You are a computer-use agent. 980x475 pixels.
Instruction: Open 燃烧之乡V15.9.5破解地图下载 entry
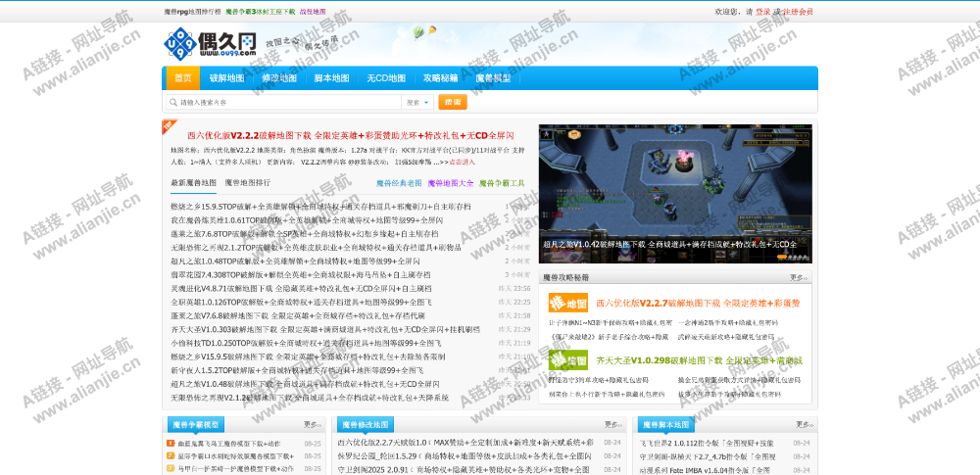click(308, 356)
